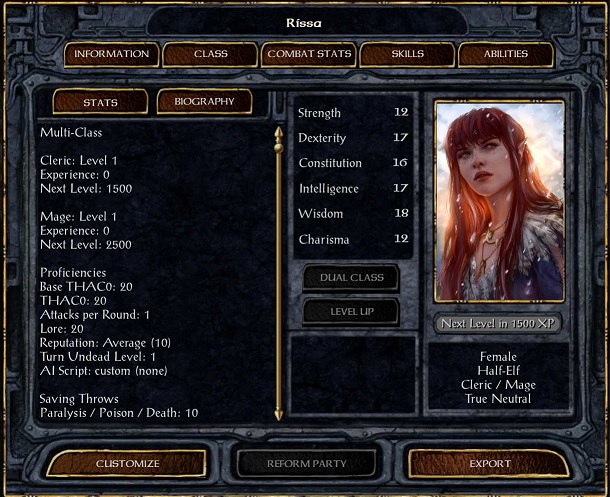Viewport: 610px width, 497px height.
Task: Open the Combat Stats tab
Action: [309, 54]
